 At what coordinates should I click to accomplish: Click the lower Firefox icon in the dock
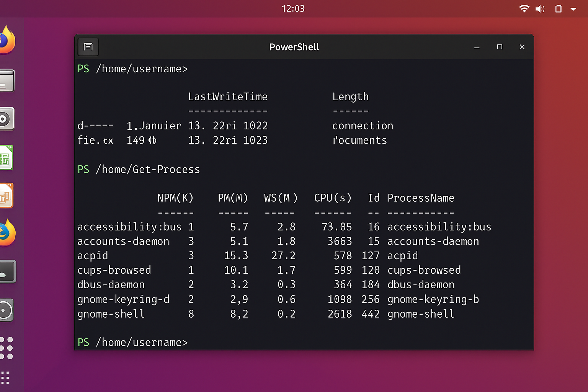[8, 232]
